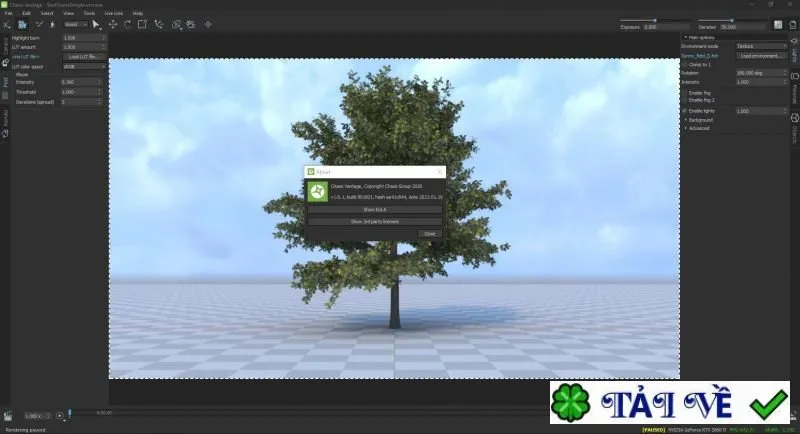Select the arrow Select tool
This screenshot has height=434, width=800.
96,24
